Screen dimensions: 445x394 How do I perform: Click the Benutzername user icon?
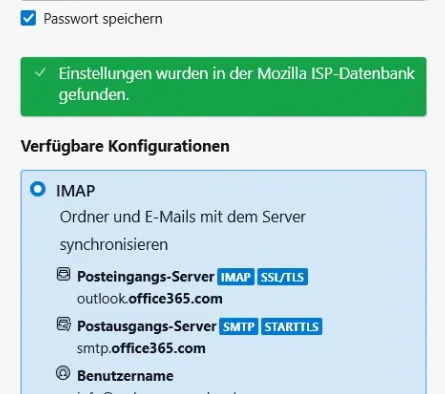63,373
